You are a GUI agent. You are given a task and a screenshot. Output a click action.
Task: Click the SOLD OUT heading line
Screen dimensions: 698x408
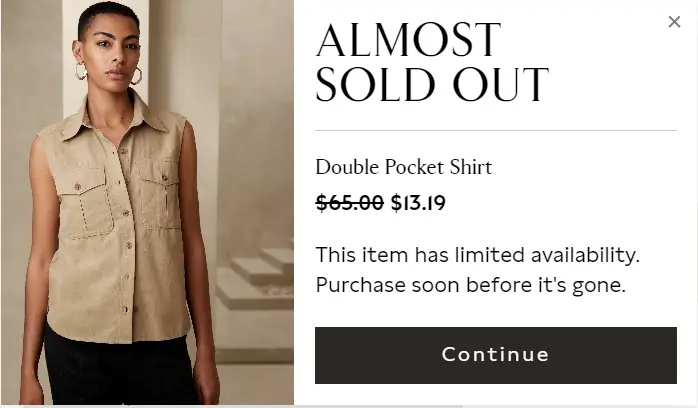(432, 86)
